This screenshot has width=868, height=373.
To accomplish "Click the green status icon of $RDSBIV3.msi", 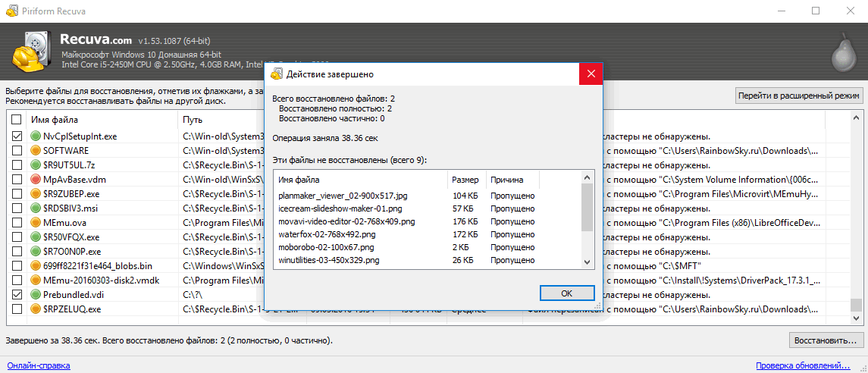I will pyautogui.click(x=36, y=208).
